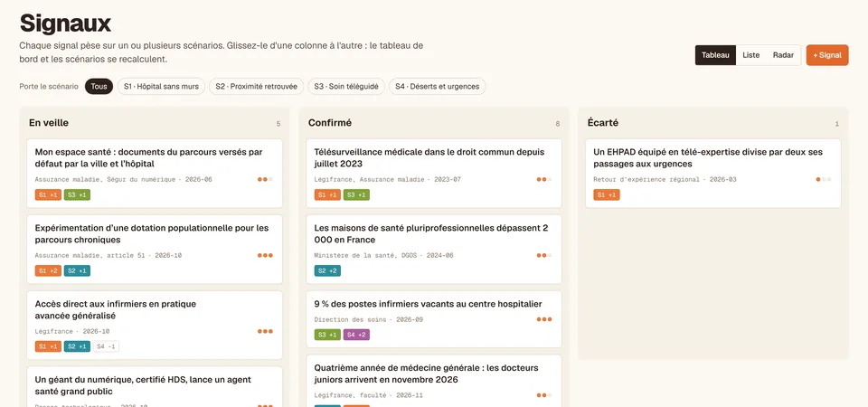868x407 pixels.
Task: Click strength dots on Mon espace santé card
Action: tap(265, 179)
